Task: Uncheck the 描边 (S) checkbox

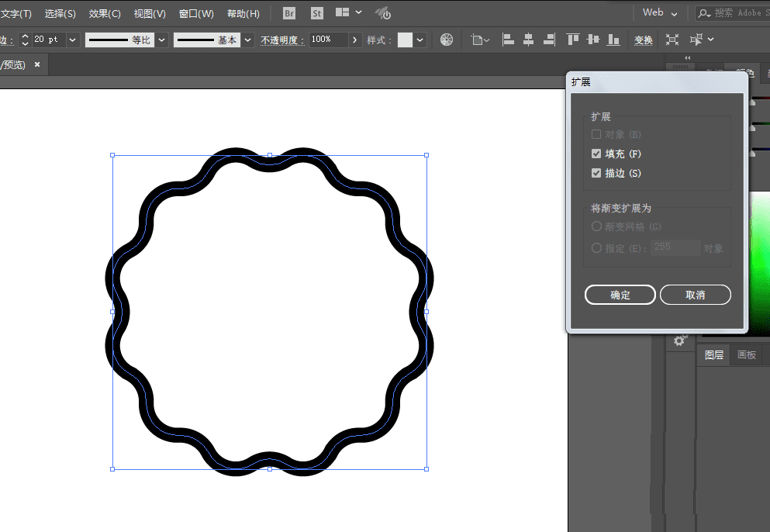Action: (x=596, y=174)
